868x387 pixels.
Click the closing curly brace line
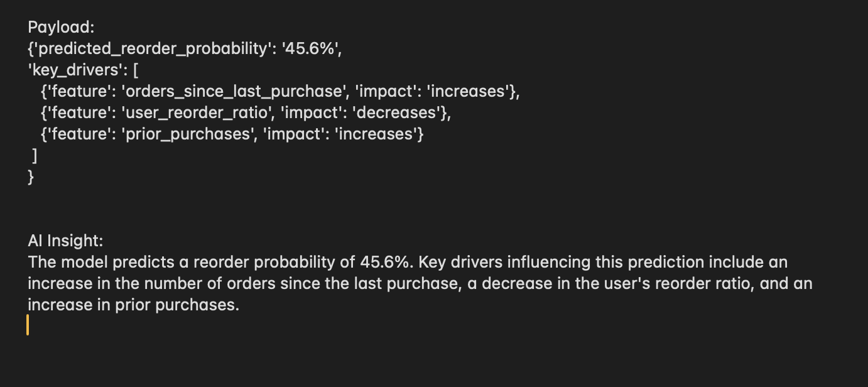click(x=31, y=177)
